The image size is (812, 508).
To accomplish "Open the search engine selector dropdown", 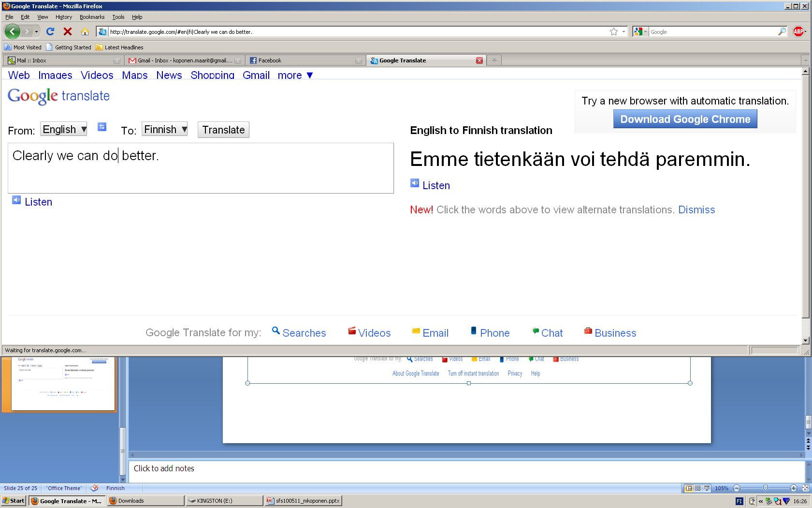I will (x=640, y=31).
